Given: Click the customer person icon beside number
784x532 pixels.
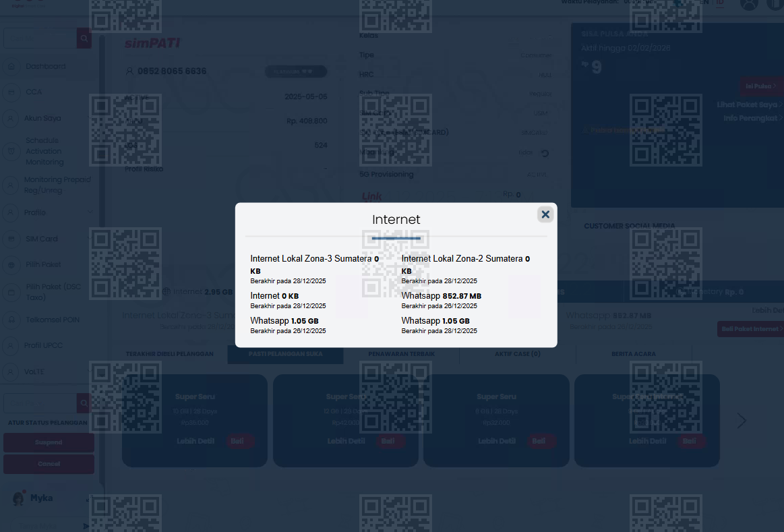Looking at the screenshot, I should point(129,71).
